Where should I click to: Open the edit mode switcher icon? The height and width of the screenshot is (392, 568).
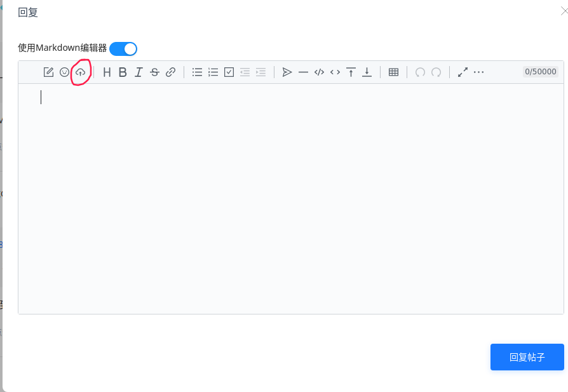pyautogui.click(x=48, y=72)
